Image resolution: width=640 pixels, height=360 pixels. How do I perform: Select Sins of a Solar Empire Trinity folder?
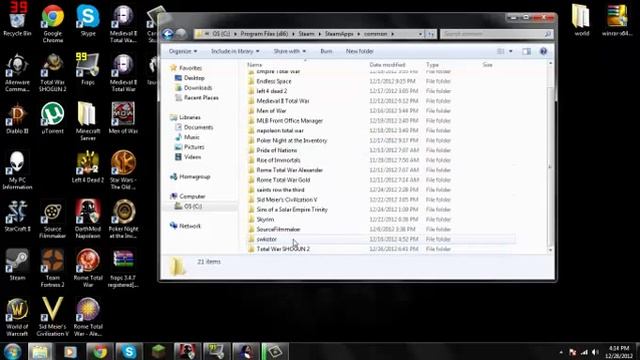292,210
